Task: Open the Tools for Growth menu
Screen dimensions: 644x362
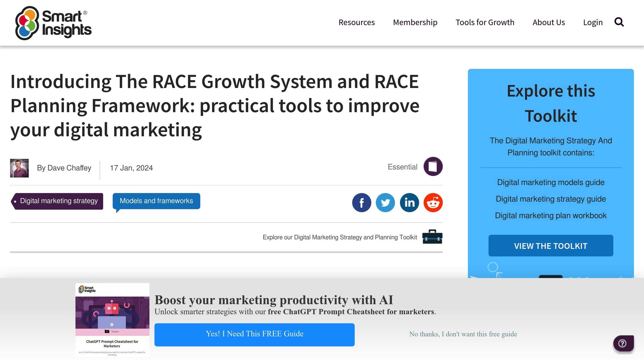Action: point(485,22)
